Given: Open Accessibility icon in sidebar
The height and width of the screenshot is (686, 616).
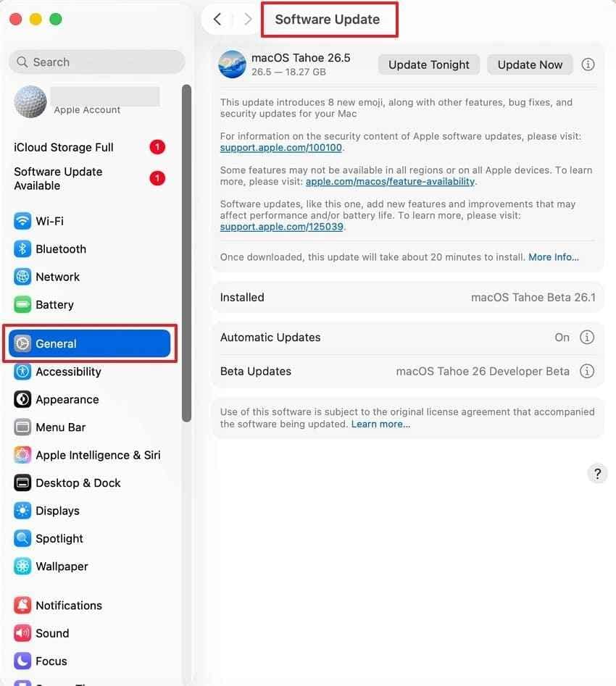Looking at the screenshot, I should [x=22, y=372].
